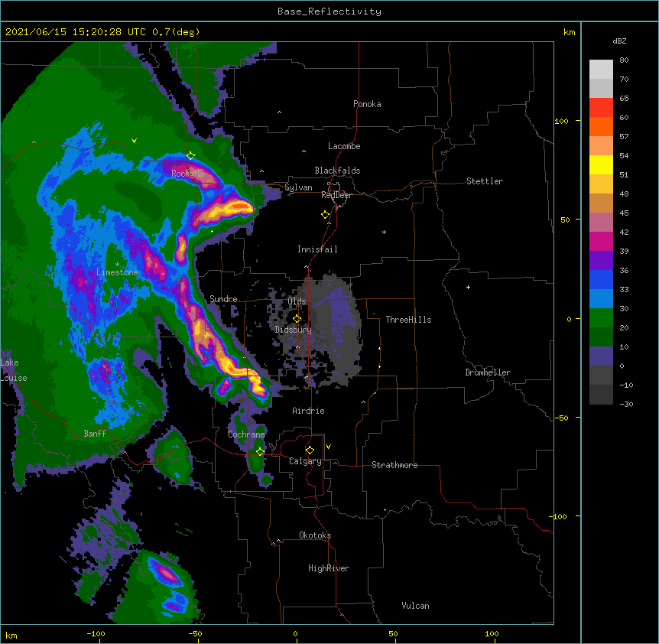This screenshot has width=659, height=644.
Task: Click the Olds town label
Action: [x=297, y=301]
